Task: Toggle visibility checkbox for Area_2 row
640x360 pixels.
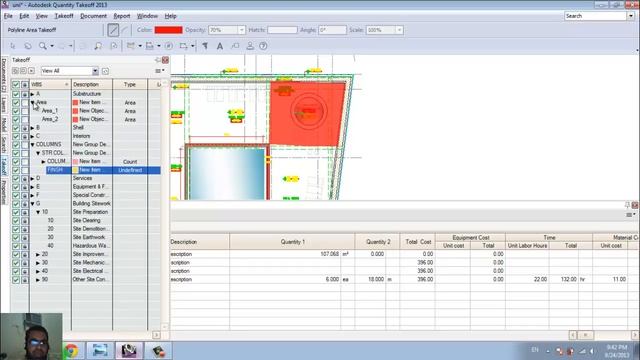Action: point(16,120)
